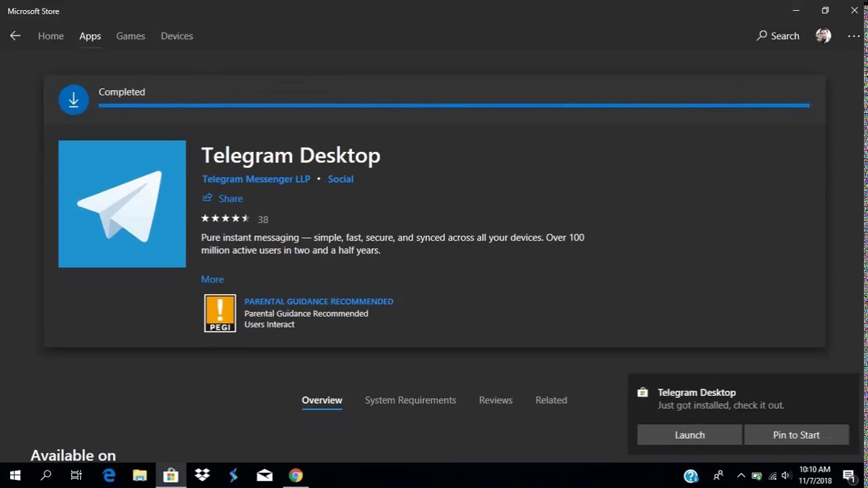Open the People icon on the taskbar
Screen dimensions: 868x488
[718, 476]
